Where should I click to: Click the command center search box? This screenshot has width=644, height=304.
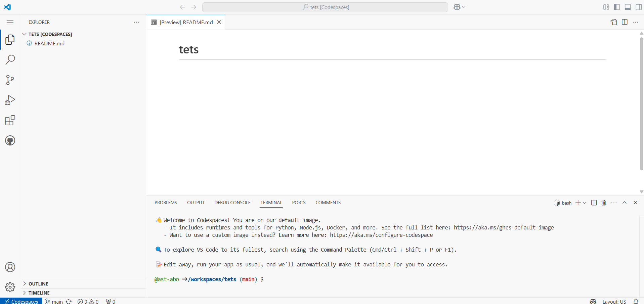(325, 7)
